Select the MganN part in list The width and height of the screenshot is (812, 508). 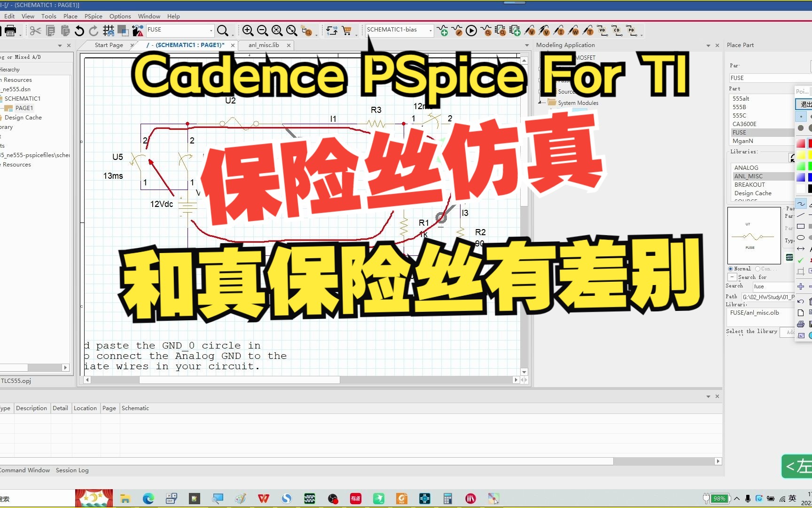pyautogui.click(x=743, y=141)
